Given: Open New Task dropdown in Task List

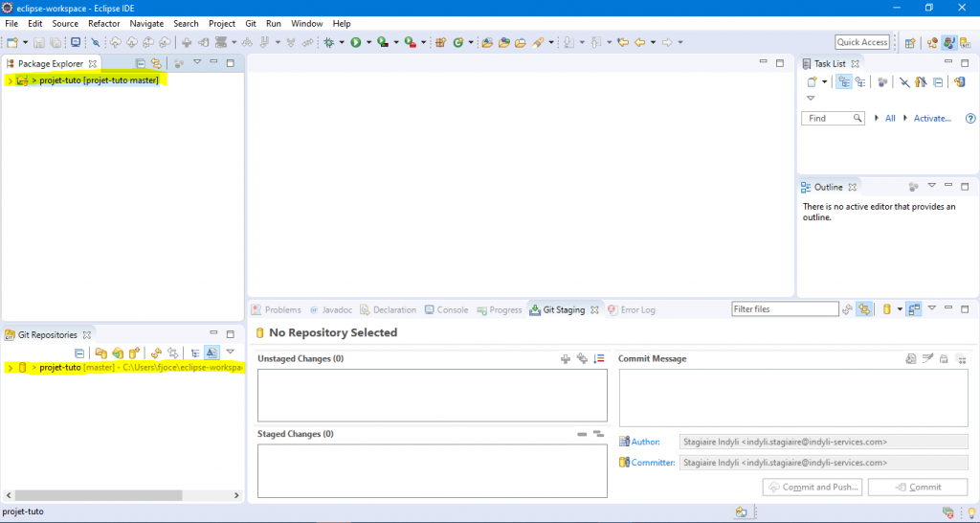Looking at the screenshot, I should click(x=824, y=82).
